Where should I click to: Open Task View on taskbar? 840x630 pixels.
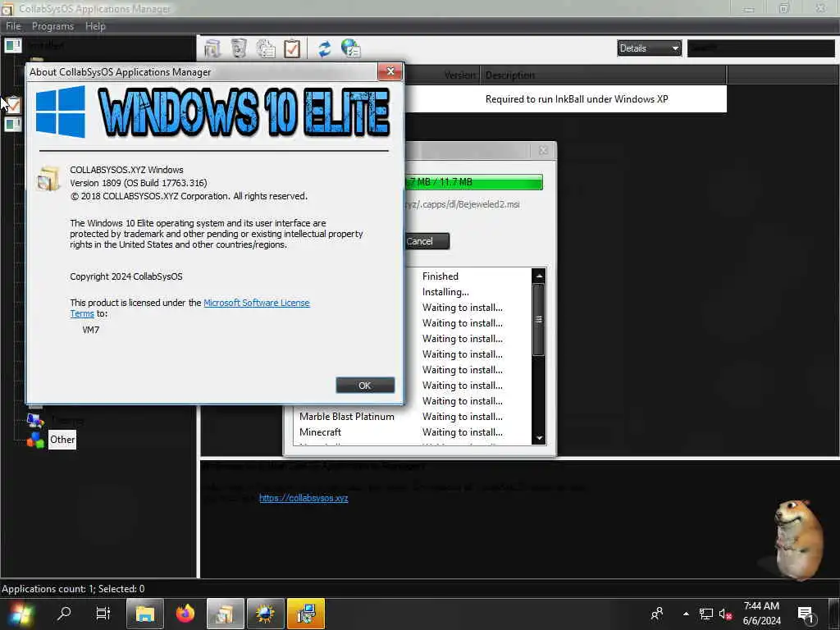pyautogui.click(x=103, y=614)
